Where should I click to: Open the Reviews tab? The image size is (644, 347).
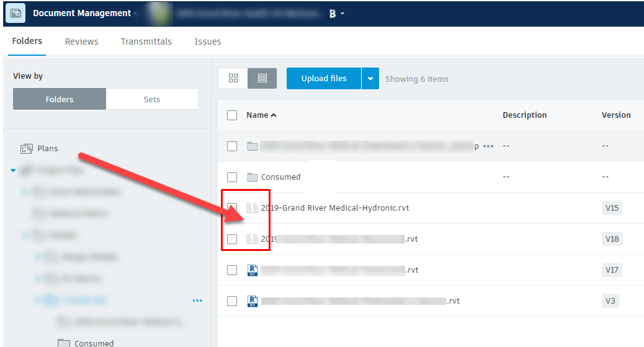[81, 42]
